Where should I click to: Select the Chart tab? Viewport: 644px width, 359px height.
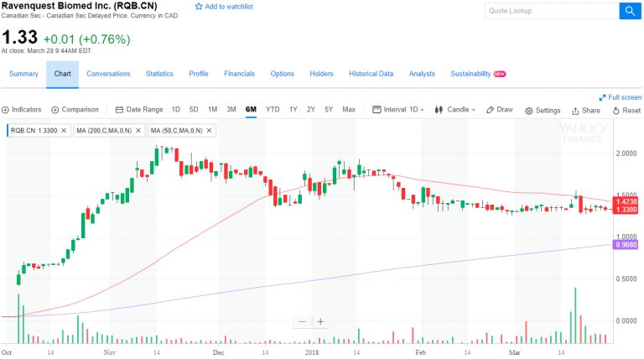62,74
